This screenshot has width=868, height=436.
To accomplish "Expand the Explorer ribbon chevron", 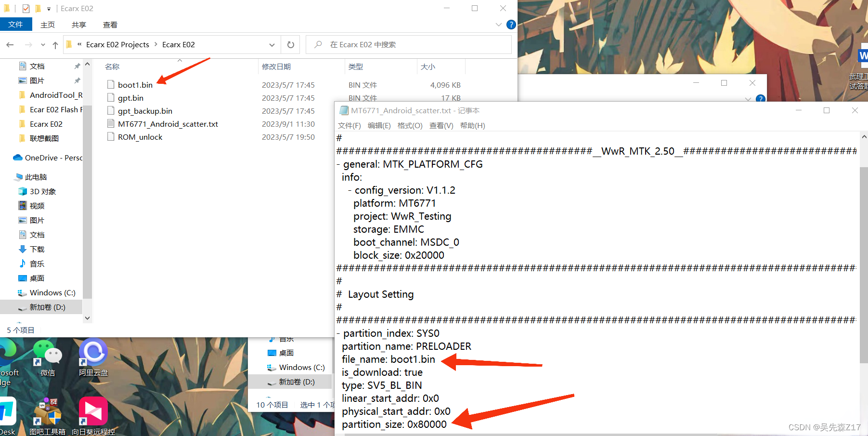I will 499,25.
